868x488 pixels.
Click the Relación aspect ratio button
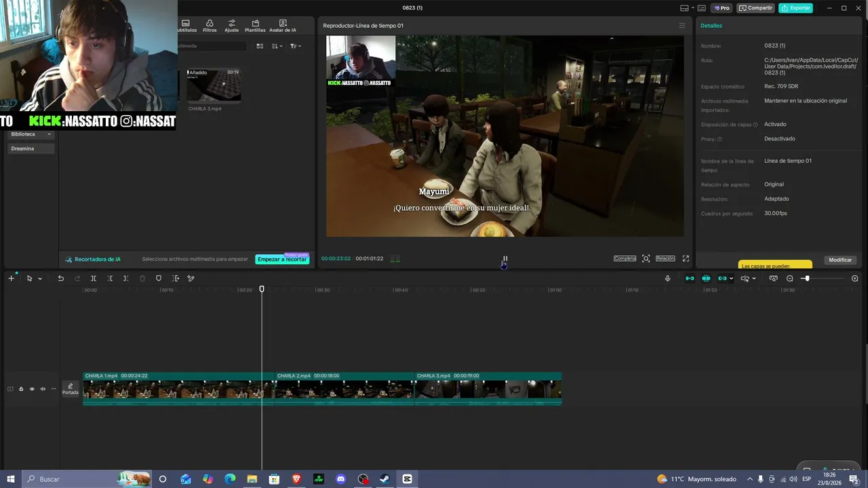point(665,259)
